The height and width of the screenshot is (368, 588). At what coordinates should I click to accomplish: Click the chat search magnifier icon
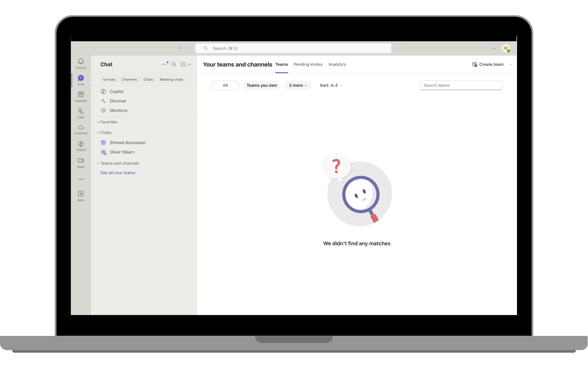174,64
